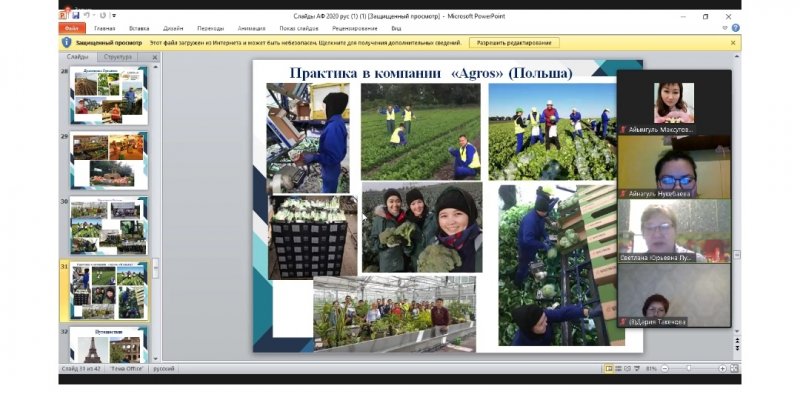Image resolution: width=800 pixels, height=400 pixels.
Task: Click the zoom slider handle
Action: pyautogui.click(x=688, y=368)
